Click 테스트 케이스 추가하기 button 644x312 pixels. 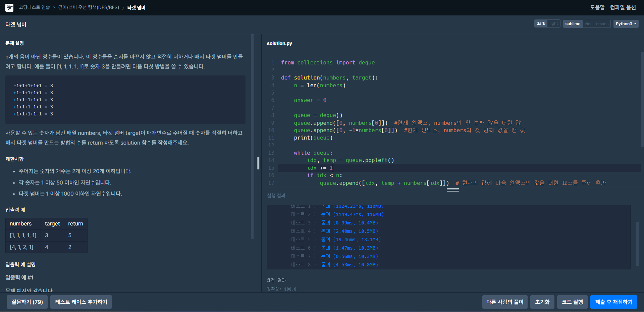pos(81,302)
